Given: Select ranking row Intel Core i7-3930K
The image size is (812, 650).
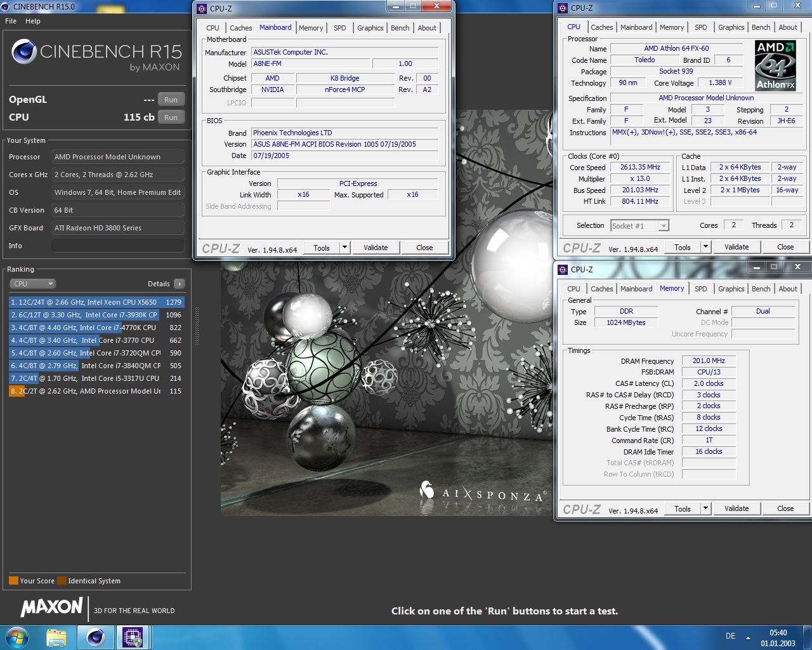Looking at the screenshot, I should tap(96, 315).
